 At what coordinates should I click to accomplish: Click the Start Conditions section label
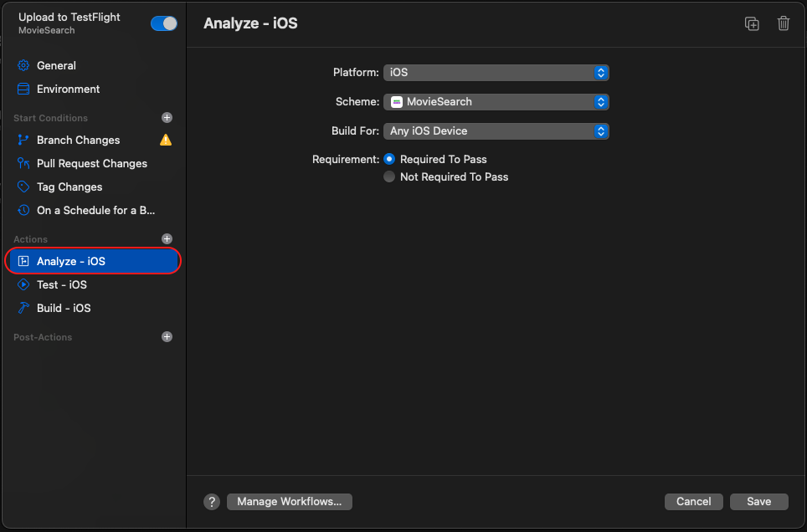click(50, 118)
